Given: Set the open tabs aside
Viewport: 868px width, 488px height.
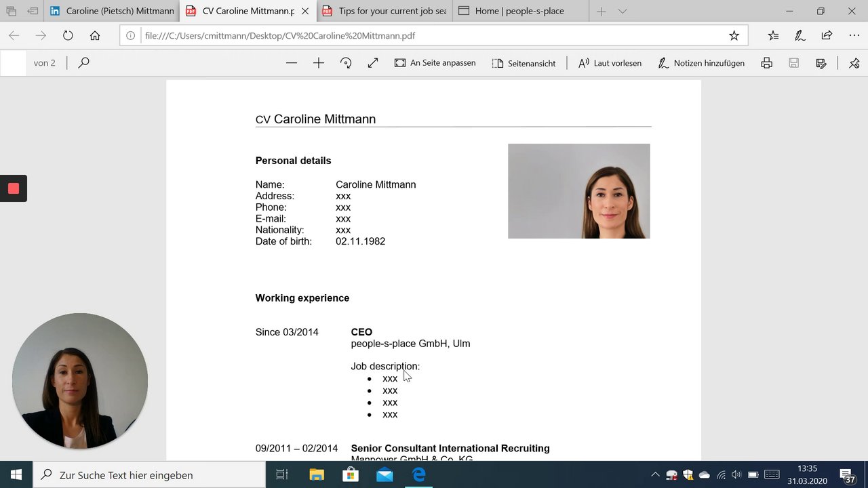Looking at the screenshot, I should tap(33, 11).
